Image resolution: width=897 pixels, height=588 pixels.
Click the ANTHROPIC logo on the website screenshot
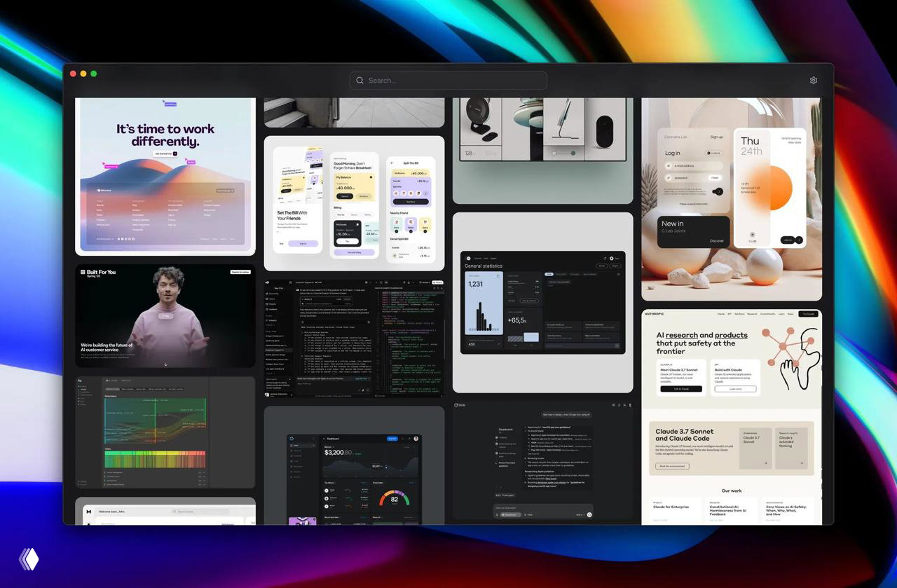655,314
